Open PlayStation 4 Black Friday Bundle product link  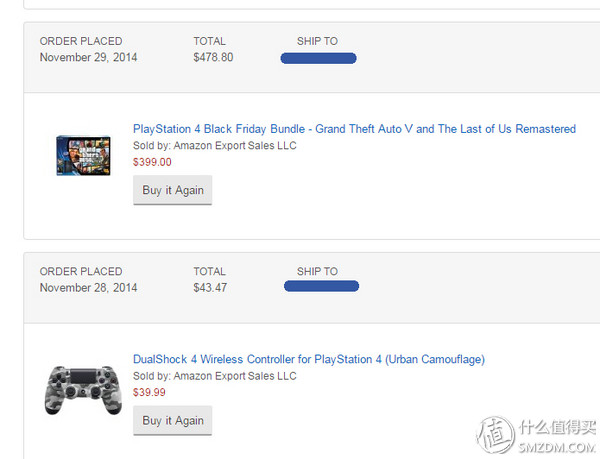[x=354, y=129]
